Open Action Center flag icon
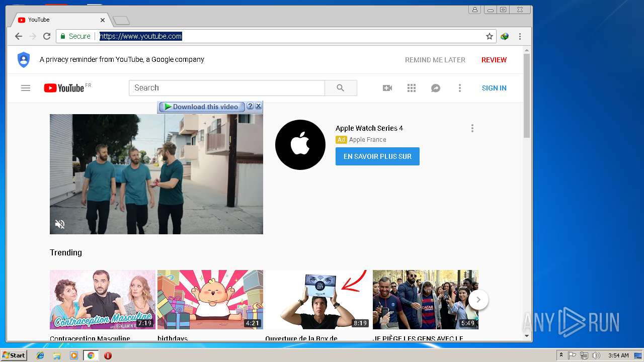Image resolution: width=644 pixels, height=362 pixels. tap(572, 355)
